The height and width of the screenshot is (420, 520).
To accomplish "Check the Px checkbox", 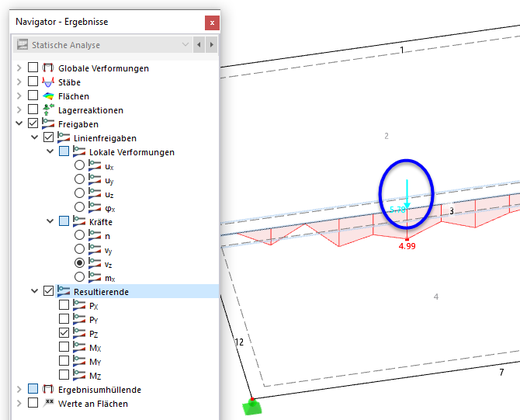I will (64, 305).
